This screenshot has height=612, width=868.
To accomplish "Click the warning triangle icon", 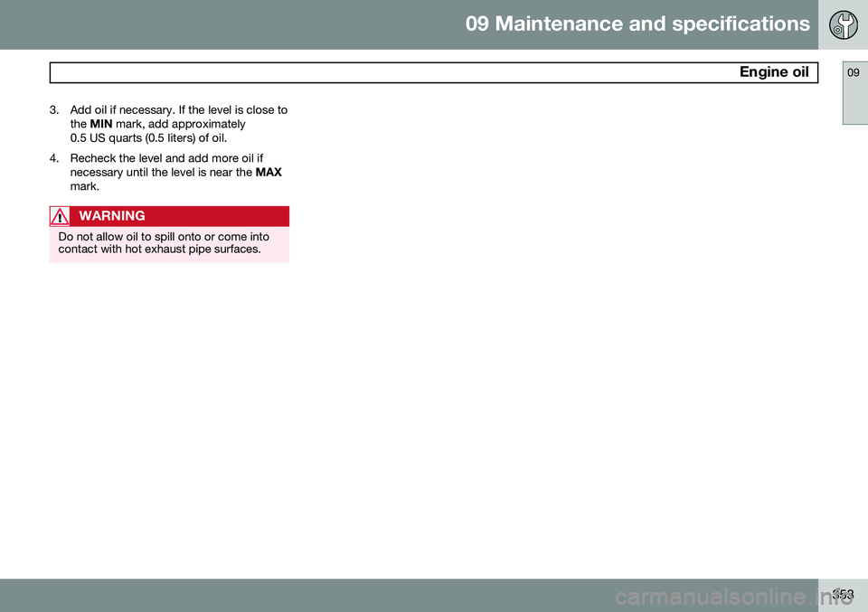I will (x=60, y=216).
